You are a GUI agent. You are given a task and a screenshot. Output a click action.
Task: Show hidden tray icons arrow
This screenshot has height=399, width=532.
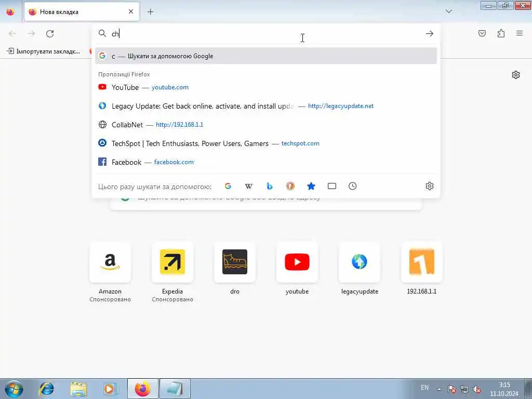click(439, 389)
